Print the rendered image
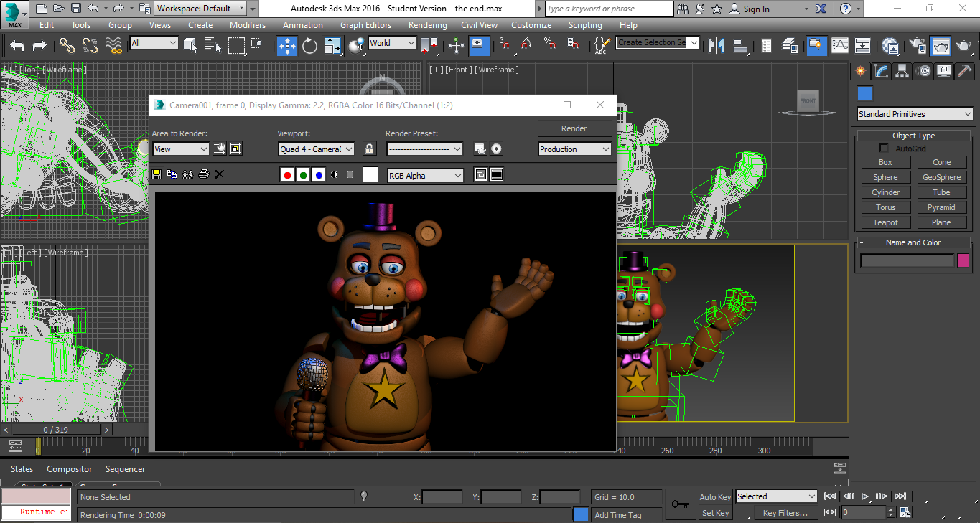The image size is (980, 523). [204, 174]
